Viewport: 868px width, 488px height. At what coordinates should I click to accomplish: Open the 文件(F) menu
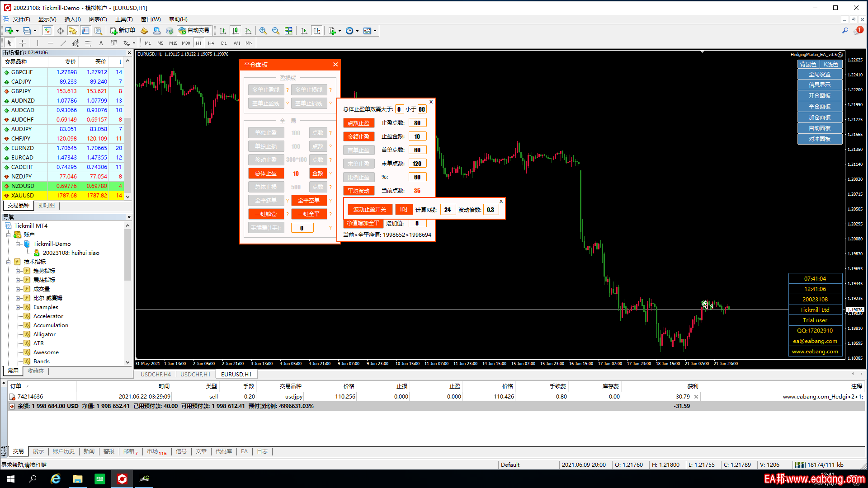tap(21, 19)
